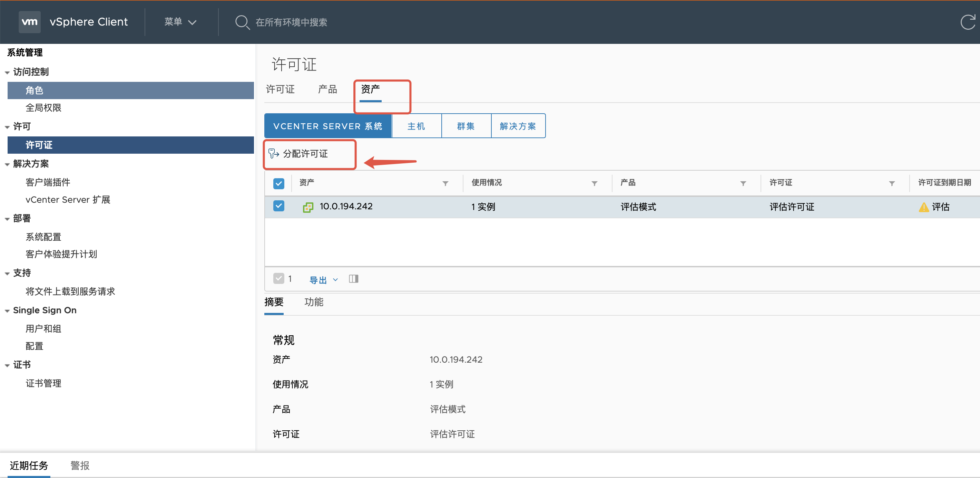The height and width of the screenshot is (478, 980).
Task: Uncheck the row checkbox for 10.0.194.242
Action: (278, 206)
